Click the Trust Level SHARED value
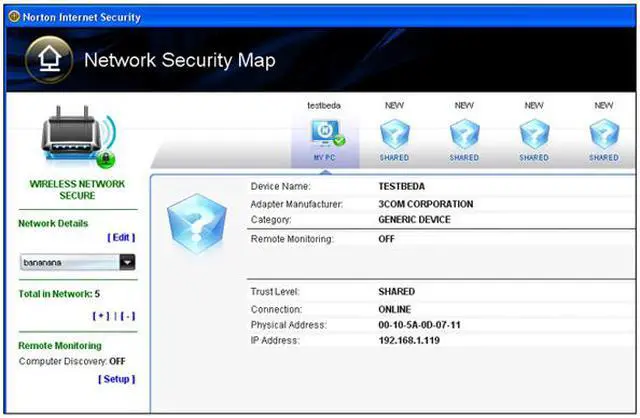640x418 pixels. 396,292
